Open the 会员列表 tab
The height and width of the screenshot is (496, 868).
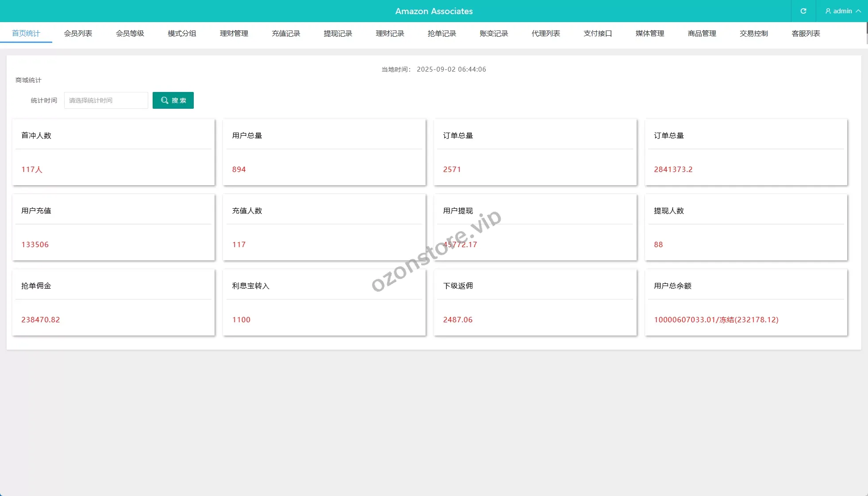[78, 33]
